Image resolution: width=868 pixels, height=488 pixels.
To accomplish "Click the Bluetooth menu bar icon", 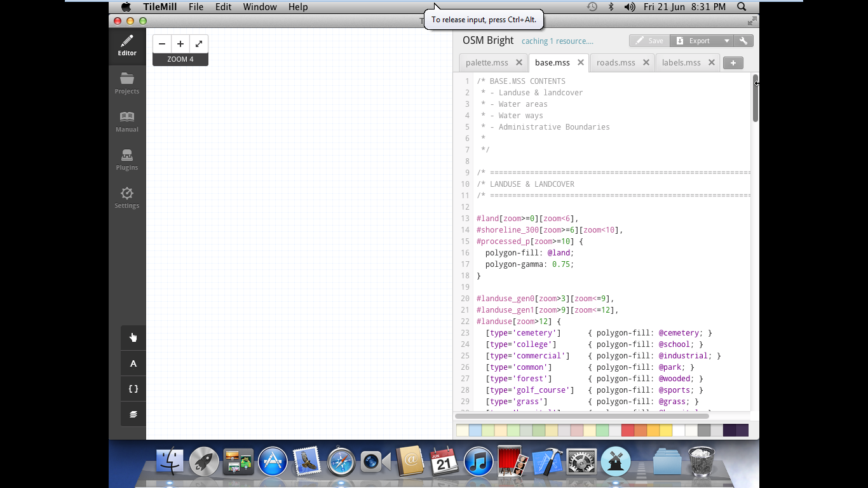I will click(611, 7).
